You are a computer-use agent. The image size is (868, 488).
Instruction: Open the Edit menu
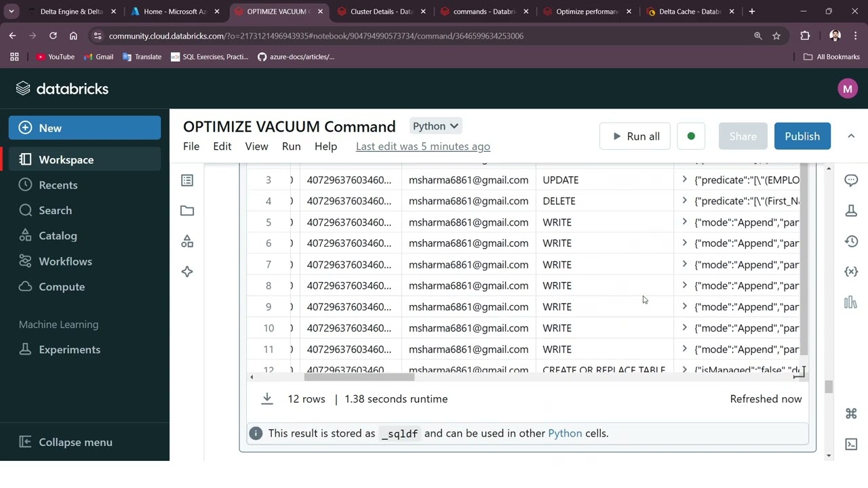coord(222,146)
